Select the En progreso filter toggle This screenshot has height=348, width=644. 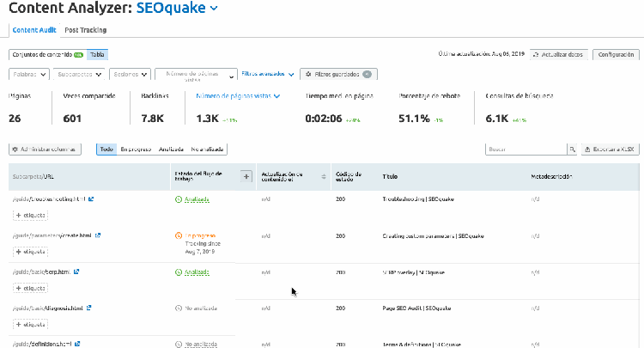(136, 150)
